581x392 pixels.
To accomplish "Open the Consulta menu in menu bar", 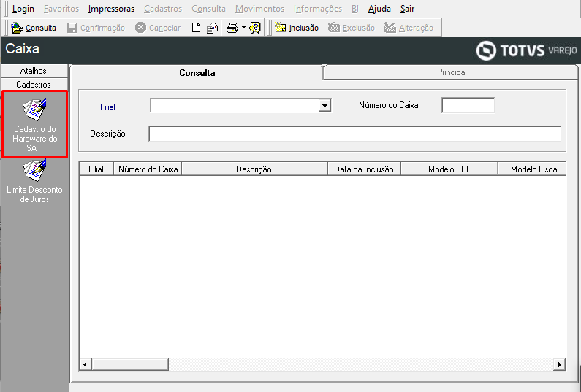I will click(208, 9).
